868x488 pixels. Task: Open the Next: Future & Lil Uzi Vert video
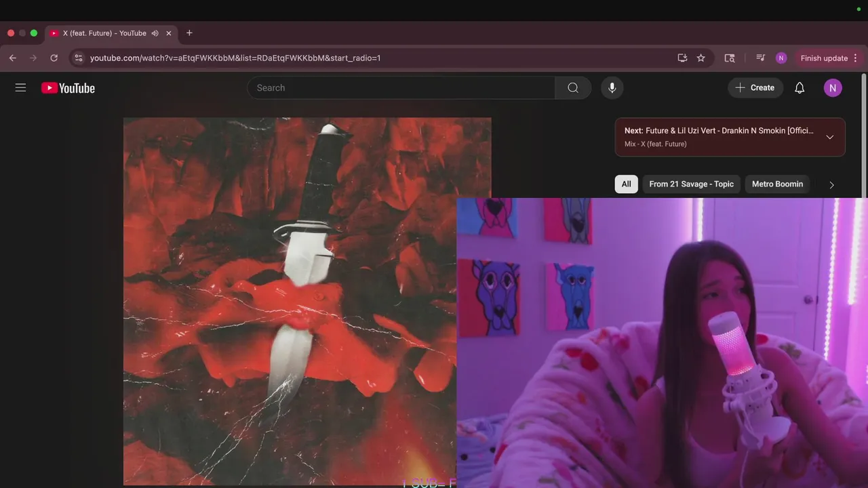pyautogui.click(x=719, y=131)
